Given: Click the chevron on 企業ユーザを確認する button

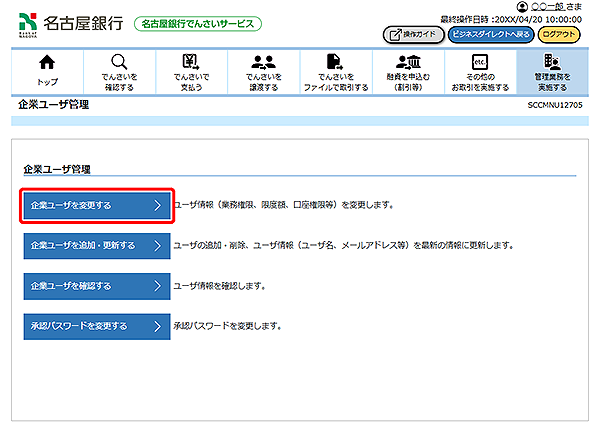Looking at the screenshot, I should (x=157, y=285).
